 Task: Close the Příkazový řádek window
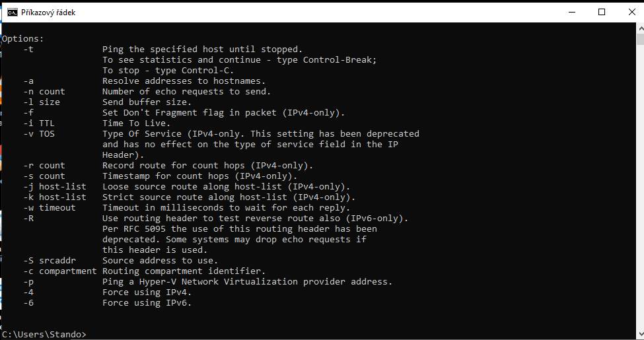click(x=632, y=13)
